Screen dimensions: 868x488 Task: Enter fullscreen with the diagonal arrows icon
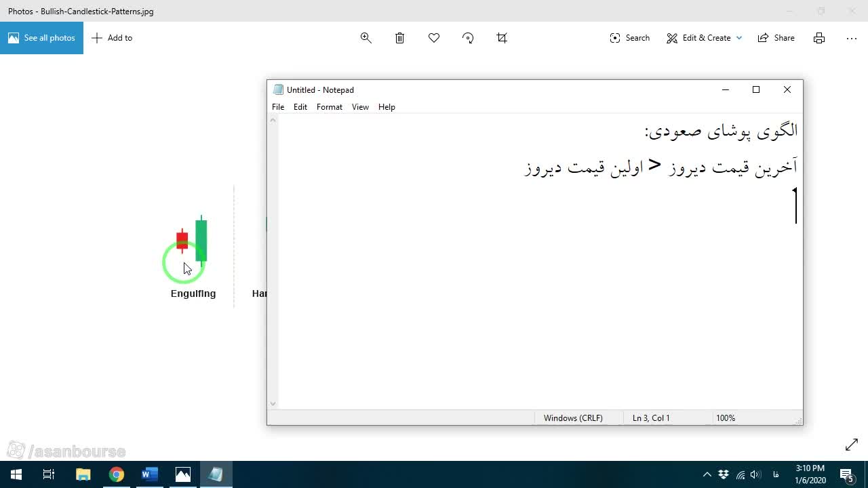click(852, 445)
